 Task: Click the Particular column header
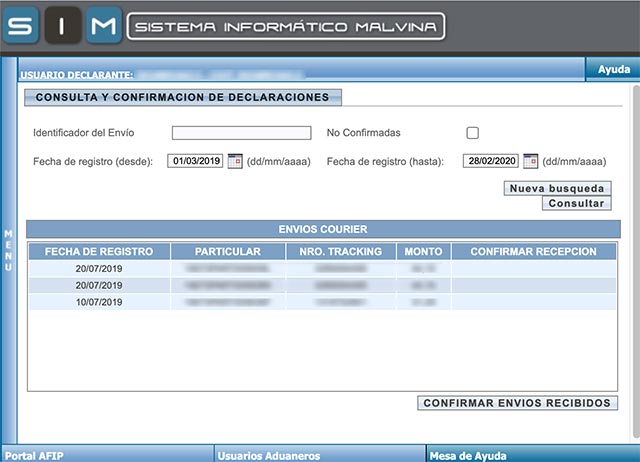point(228,251)
